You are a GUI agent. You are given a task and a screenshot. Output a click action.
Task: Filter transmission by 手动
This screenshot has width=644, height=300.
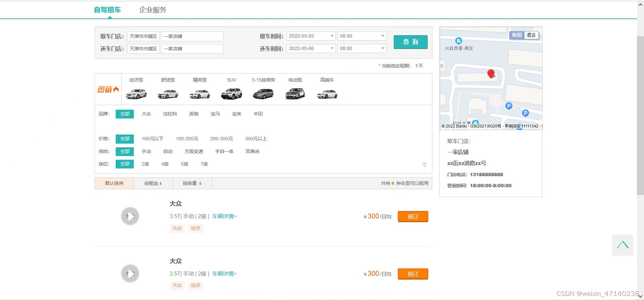146,152
